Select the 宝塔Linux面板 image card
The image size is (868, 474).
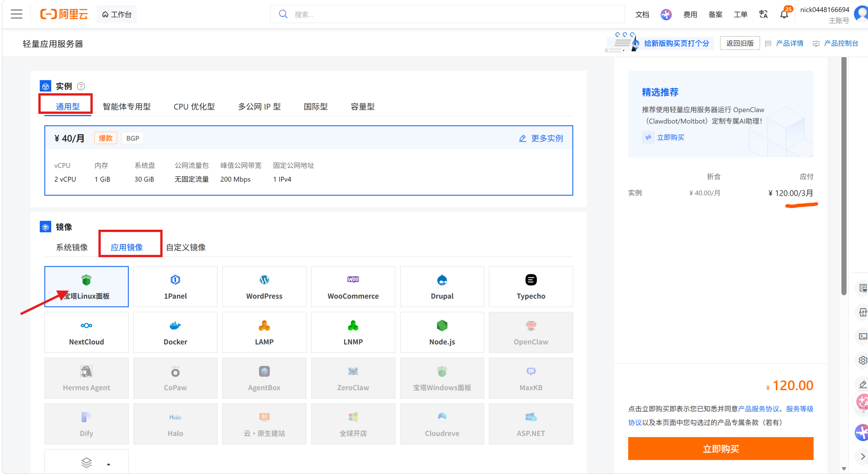pos(86,287)
